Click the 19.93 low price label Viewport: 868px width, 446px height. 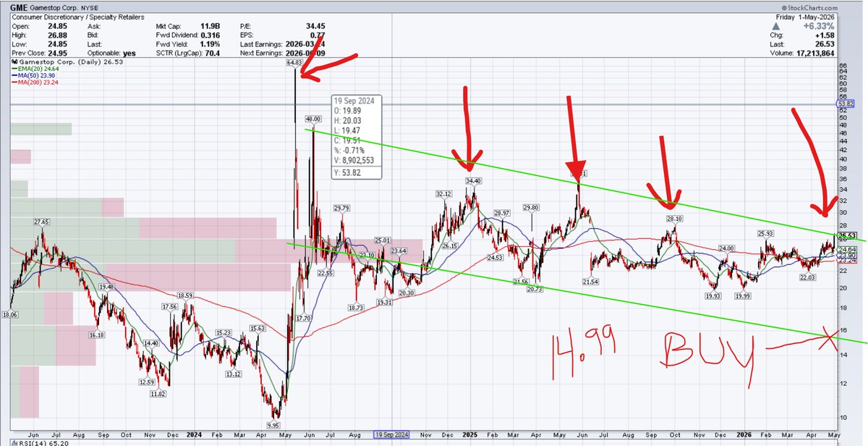(712, 296)
